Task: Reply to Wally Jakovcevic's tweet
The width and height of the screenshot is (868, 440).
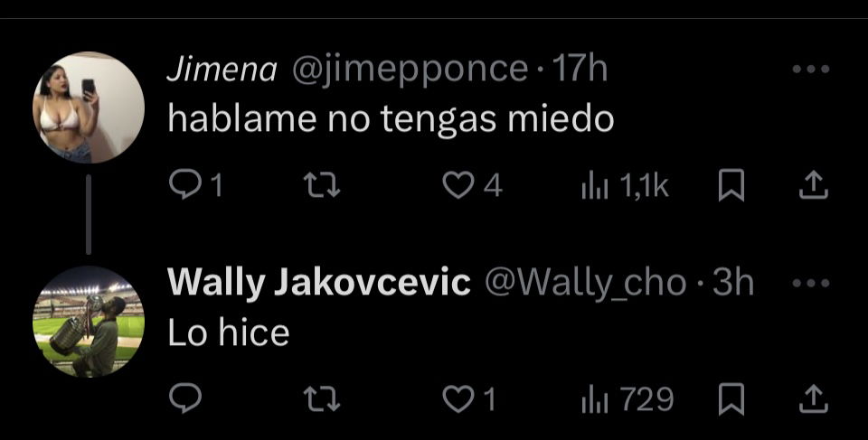Action: [x=184, y=399]
